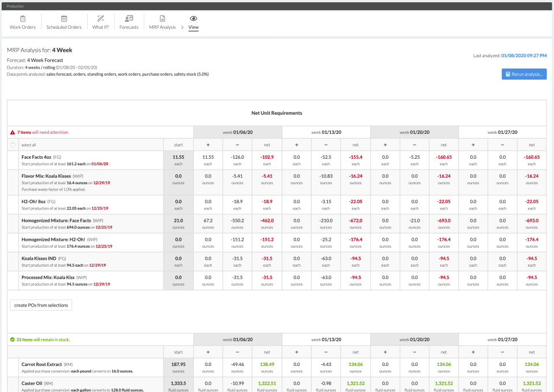Click the 01/06/20 date under Face Facts 4oz
The image size is (554, 392).
click(x=100, y=164)
